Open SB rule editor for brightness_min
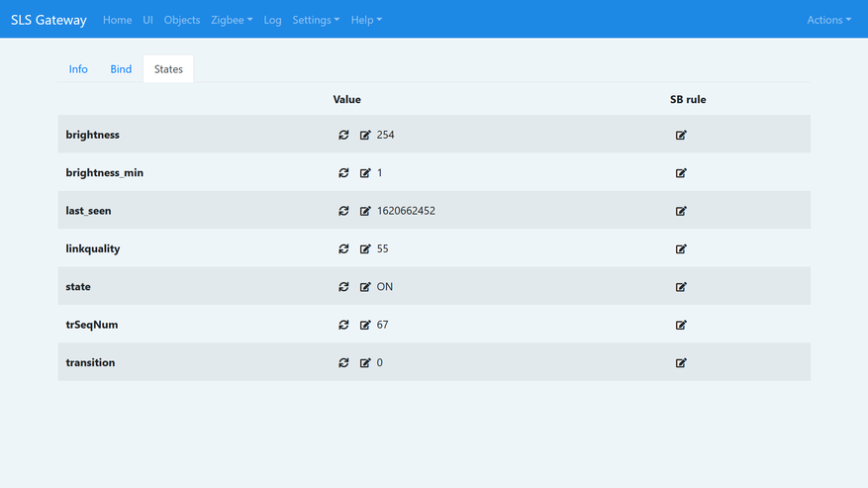The width and height of the screenshot is (868, 488). [x=681, y=173]
